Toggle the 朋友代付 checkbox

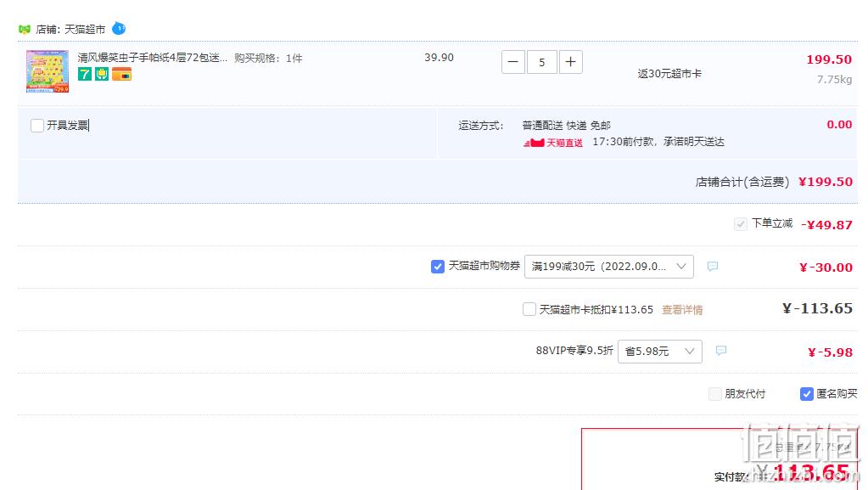[x=715, y=394]
